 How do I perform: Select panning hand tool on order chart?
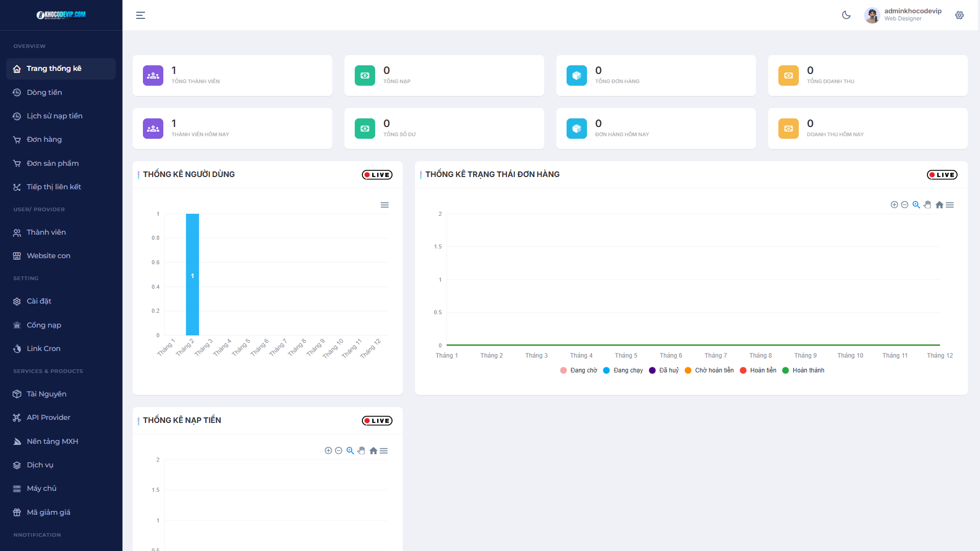coord(927,205)
